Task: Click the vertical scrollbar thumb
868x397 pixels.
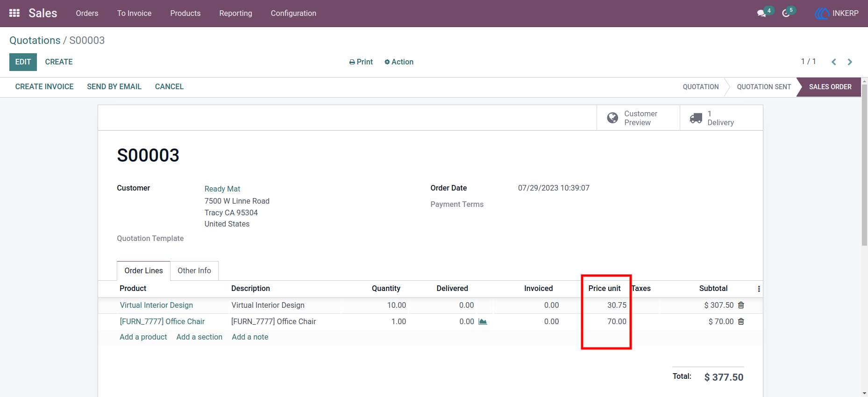Action: click(x=864, y=165)
